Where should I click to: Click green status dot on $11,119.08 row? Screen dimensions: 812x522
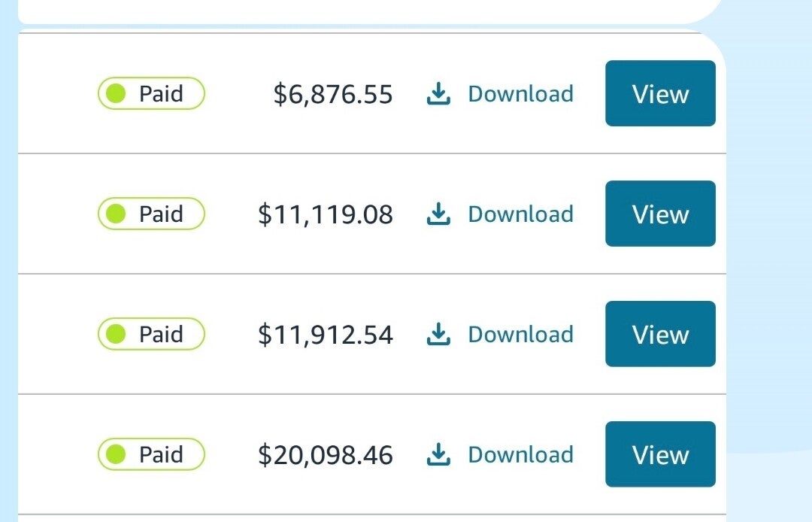(x=116, y=214)
